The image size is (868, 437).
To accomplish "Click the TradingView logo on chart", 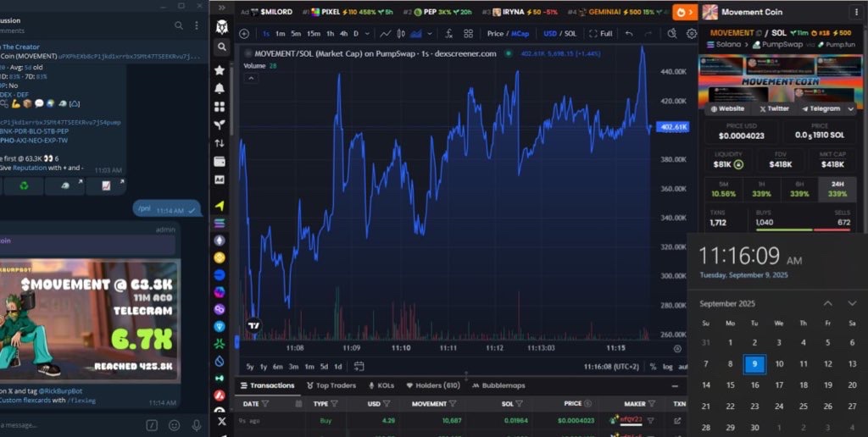I will [x=253, y=326].
